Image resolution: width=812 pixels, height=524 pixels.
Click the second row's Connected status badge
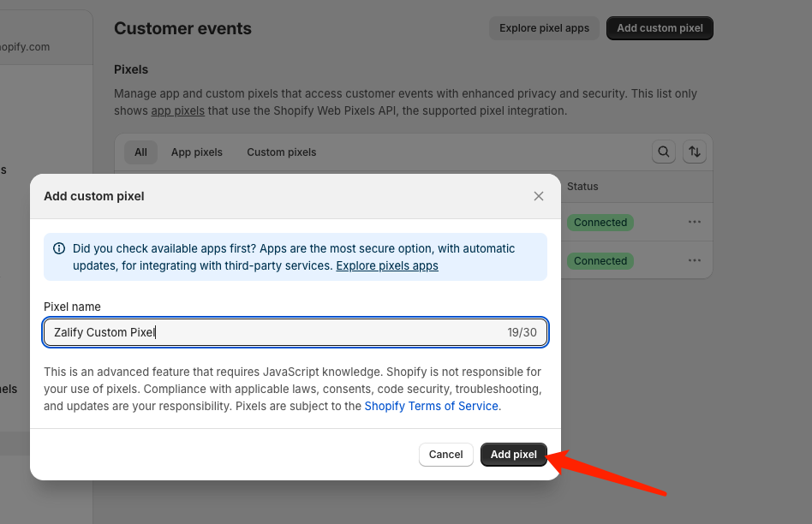point(600,261)
